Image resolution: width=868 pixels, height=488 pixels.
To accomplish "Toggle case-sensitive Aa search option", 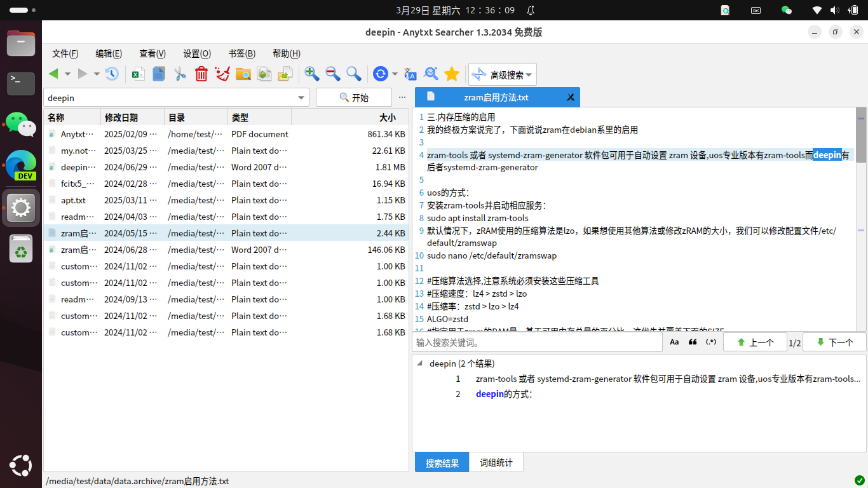I will pyautogui.click(x=674, y=342).
